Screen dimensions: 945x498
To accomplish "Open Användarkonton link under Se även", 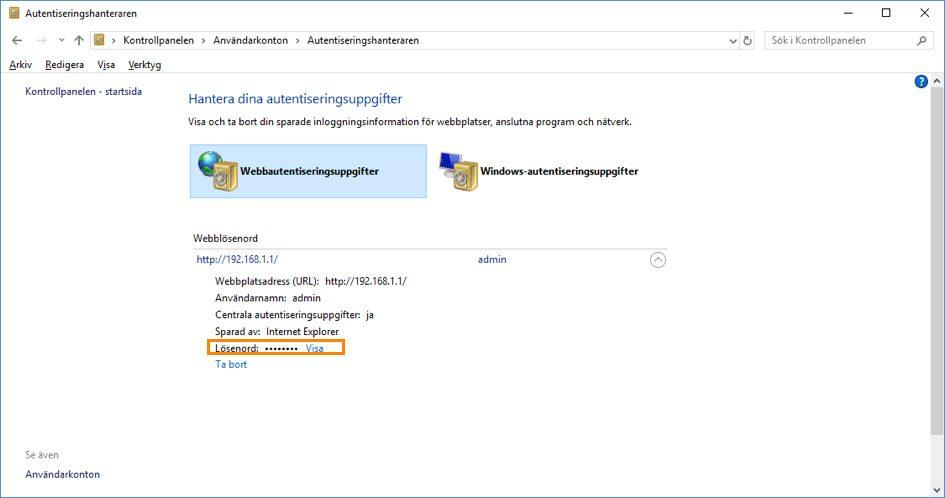I will [x=62, y=474].
